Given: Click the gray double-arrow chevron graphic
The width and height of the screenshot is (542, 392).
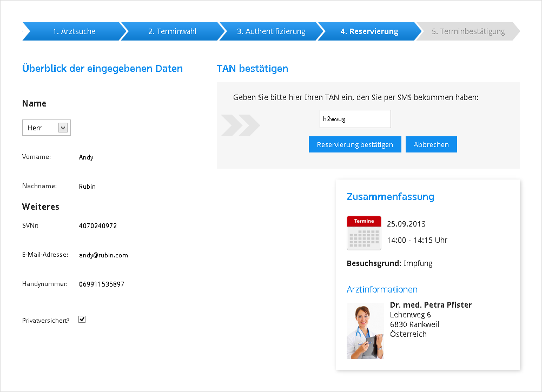Looking at the screenshot, I should coord(240,125).
